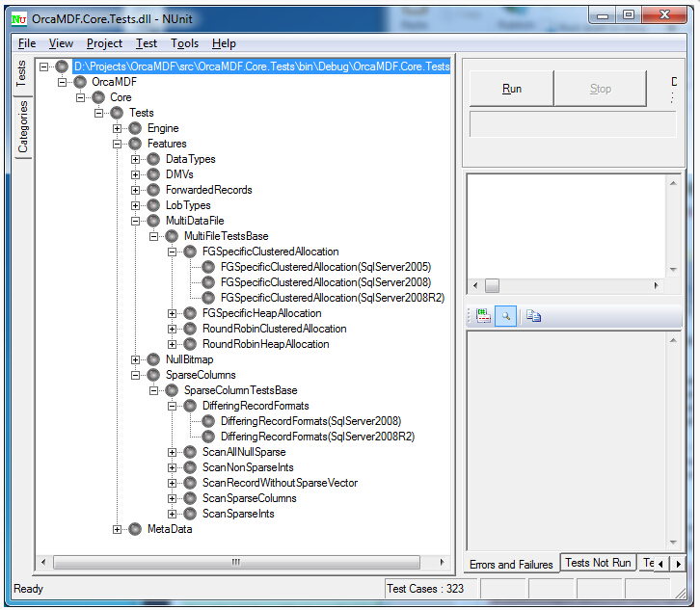Expand the ScanNonSparseInts node
700x610 pixels.
[172, 467]
